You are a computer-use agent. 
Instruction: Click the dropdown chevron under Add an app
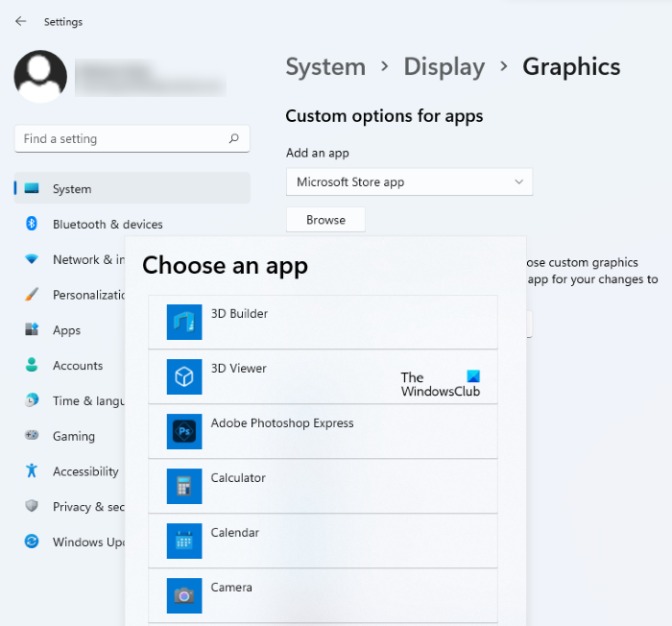coord(518,181)
